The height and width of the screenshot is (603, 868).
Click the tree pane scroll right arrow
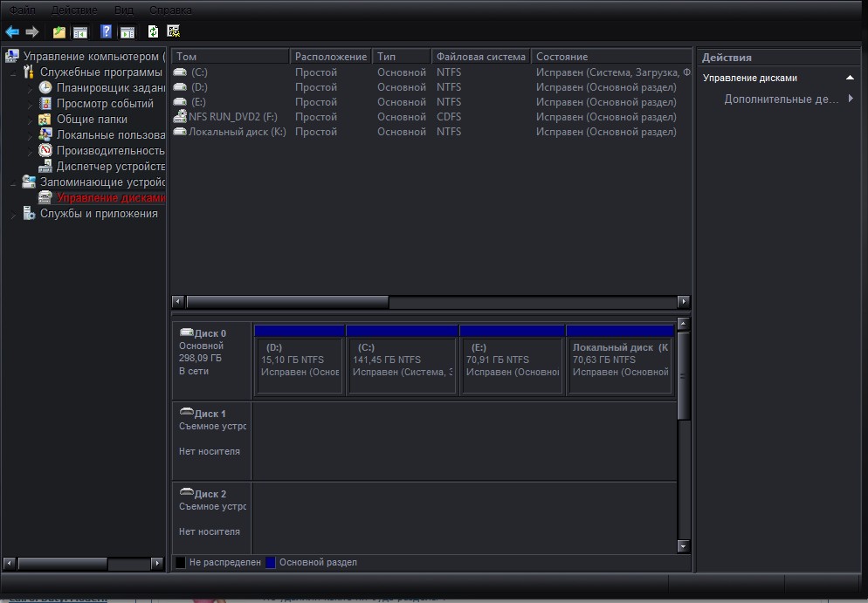[x=157, y=563]
